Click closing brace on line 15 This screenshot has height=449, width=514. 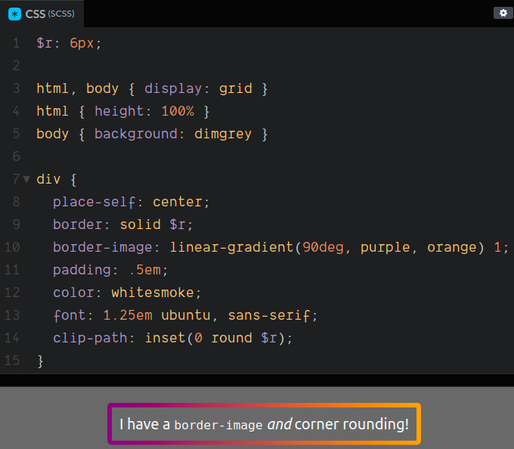coord(40,361)
